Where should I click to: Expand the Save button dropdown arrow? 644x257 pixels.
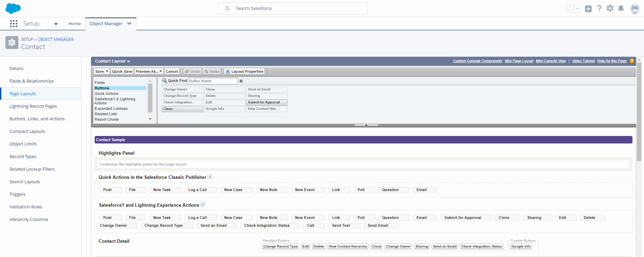[x=107, y=71]
